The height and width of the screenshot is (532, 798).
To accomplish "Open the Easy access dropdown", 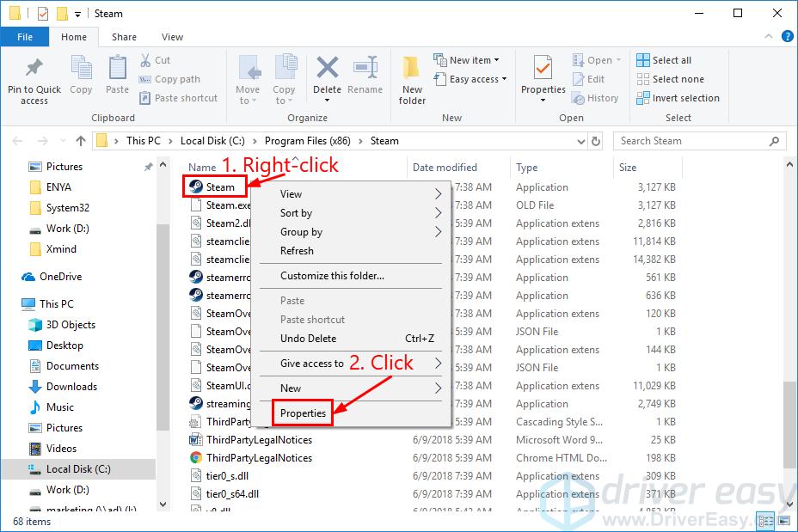I will 470,79.
